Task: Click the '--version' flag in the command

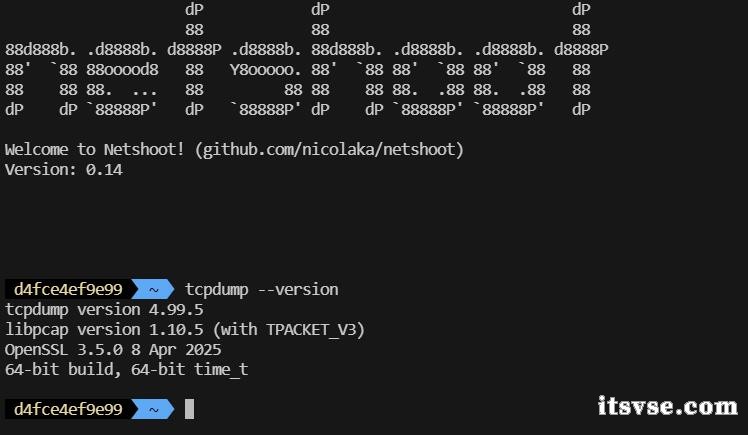Action: (x=298, y=290)
